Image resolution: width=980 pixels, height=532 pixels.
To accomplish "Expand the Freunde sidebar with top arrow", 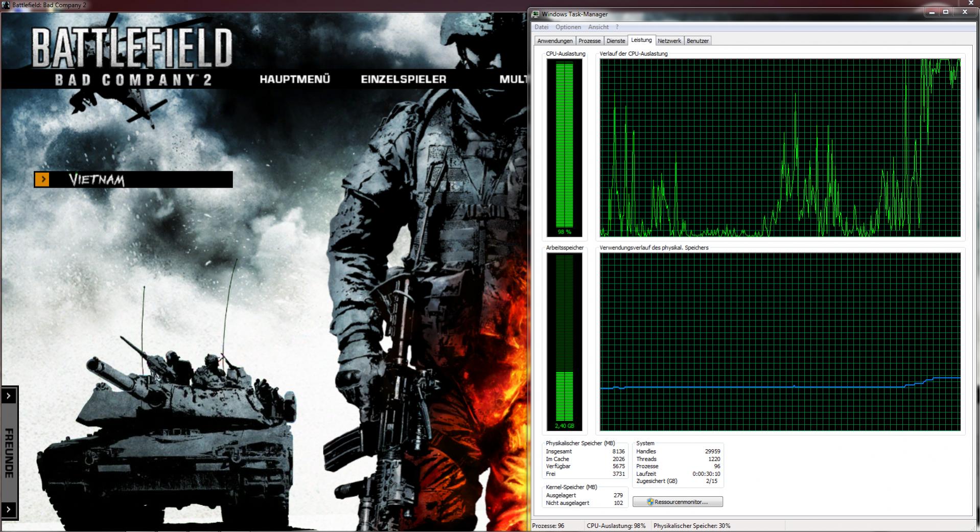I will 9,396.
